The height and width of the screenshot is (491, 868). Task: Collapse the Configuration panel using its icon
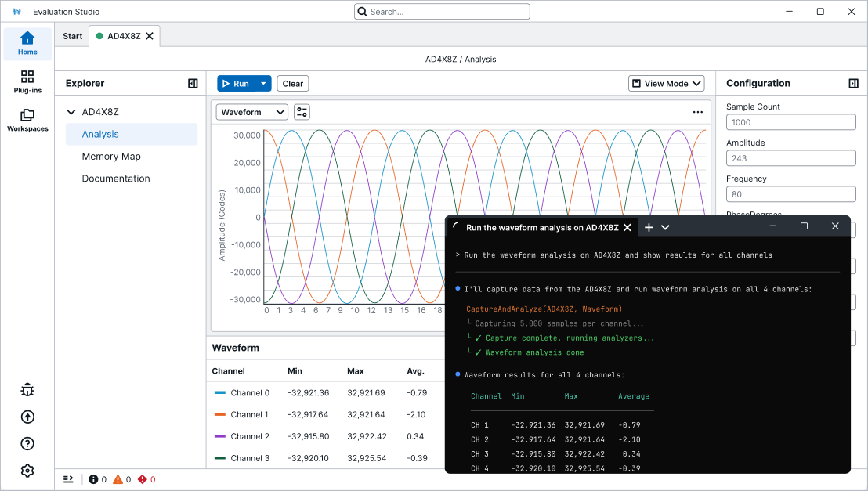(x=854, y=84)
